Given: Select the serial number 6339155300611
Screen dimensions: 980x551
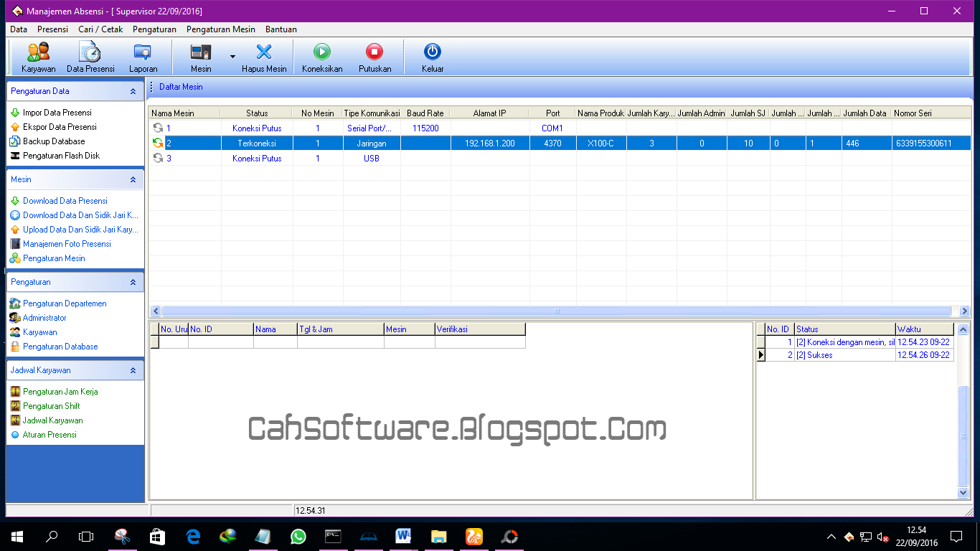Looking at the screenshot, I should (931, 143).
